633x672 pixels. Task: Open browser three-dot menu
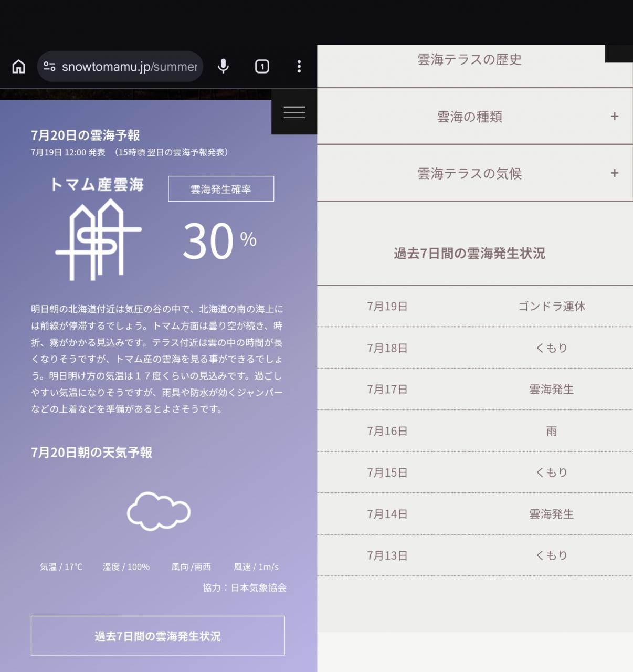(299, 67)
